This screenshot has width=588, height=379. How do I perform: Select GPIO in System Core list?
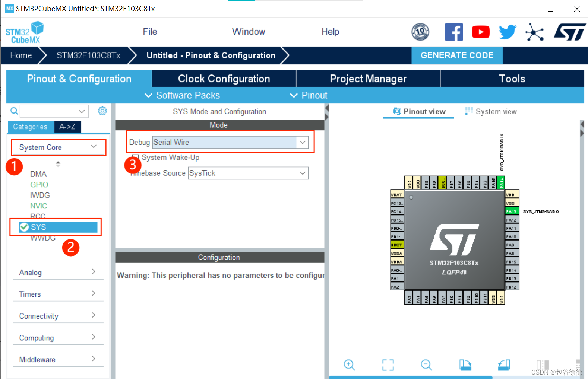point(39,185)
